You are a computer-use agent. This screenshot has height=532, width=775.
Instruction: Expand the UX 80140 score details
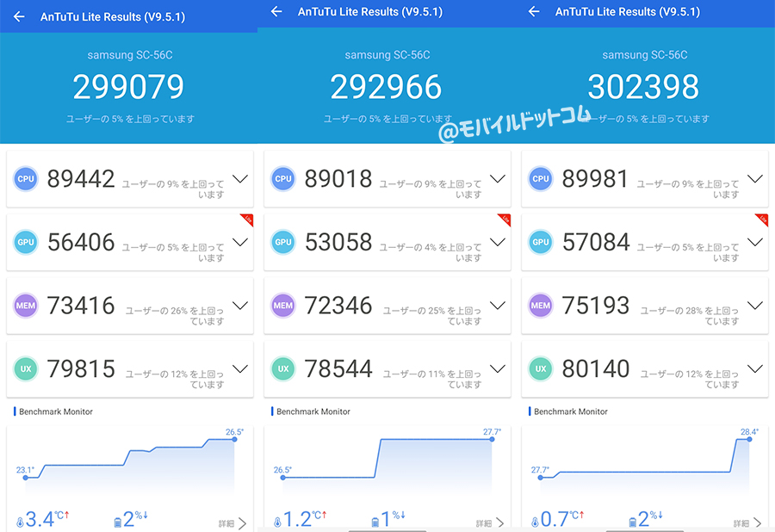[x=755, y=369]
